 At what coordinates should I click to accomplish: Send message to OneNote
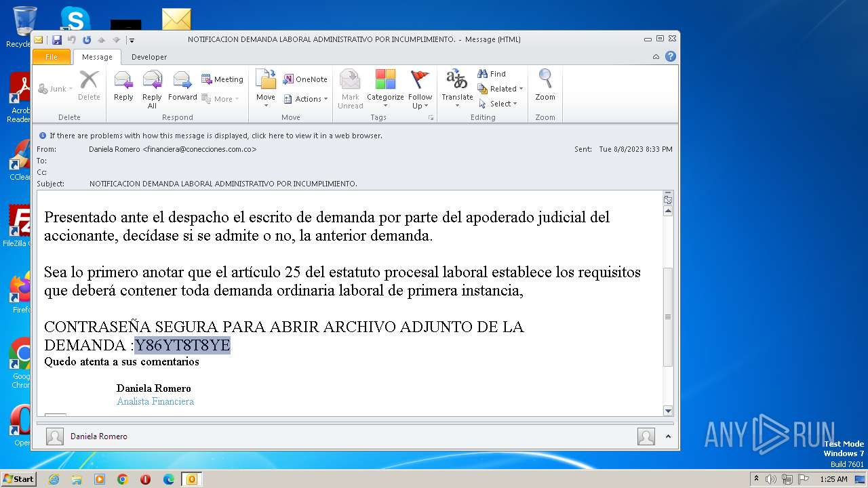[x=305, y=79]
